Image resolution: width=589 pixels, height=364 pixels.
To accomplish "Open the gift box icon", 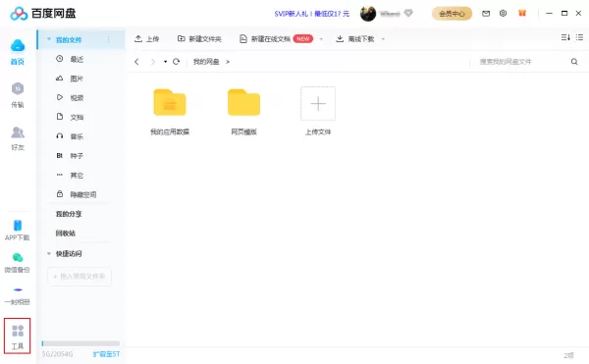I will pyautogui.click(x=522, y=13).
